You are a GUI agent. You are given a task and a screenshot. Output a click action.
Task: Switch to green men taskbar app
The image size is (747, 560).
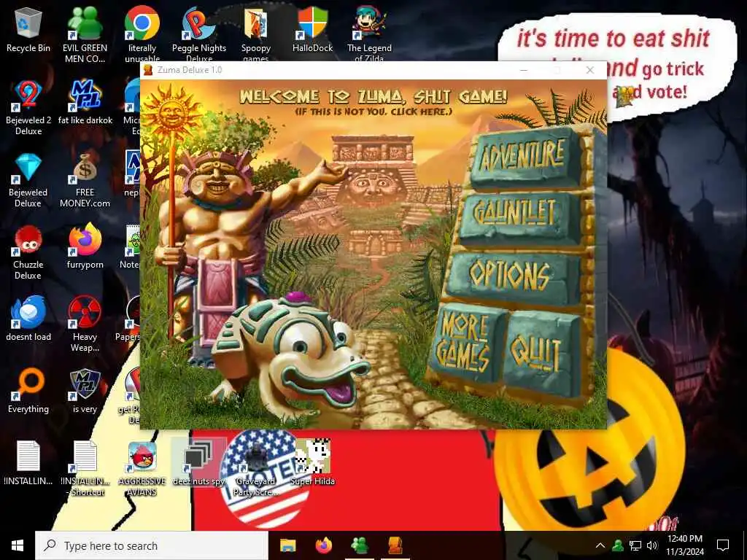[x=359, y=545]
